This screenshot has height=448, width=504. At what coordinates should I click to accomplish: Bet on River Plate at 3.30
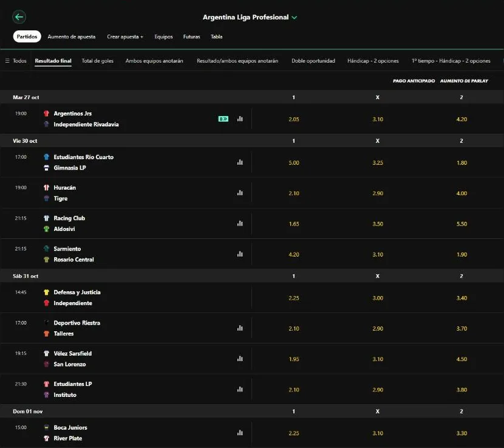(x=461, y=433)
